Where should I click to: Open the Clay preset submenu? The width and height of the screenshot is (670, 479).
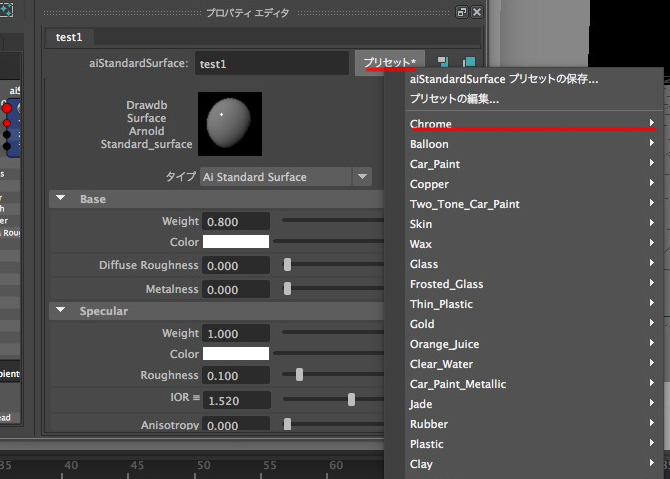(532, 464)
